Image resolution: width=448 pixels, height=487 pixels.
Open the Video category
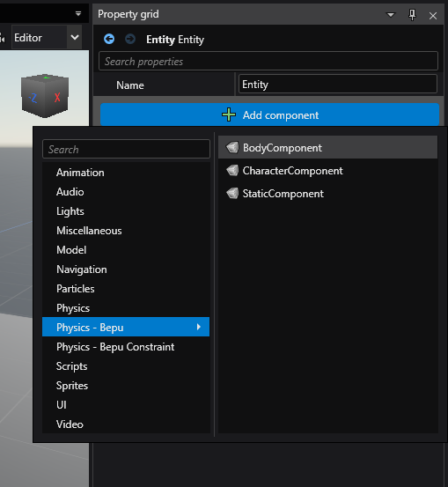[x=126, y=424]
